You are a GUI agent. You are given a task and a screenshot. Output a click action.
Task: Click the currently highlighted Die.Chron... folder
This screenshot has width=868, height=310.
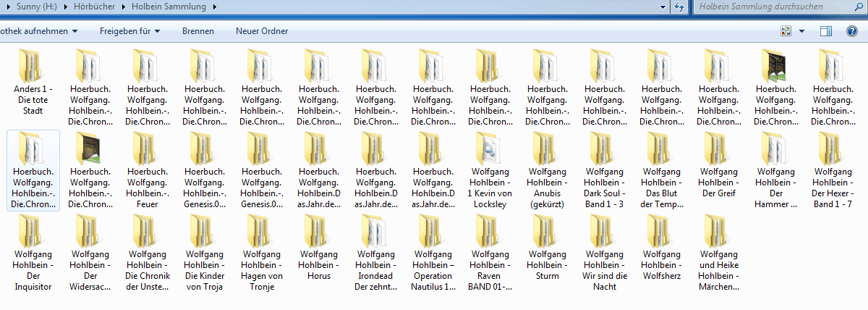coord(33,171)
